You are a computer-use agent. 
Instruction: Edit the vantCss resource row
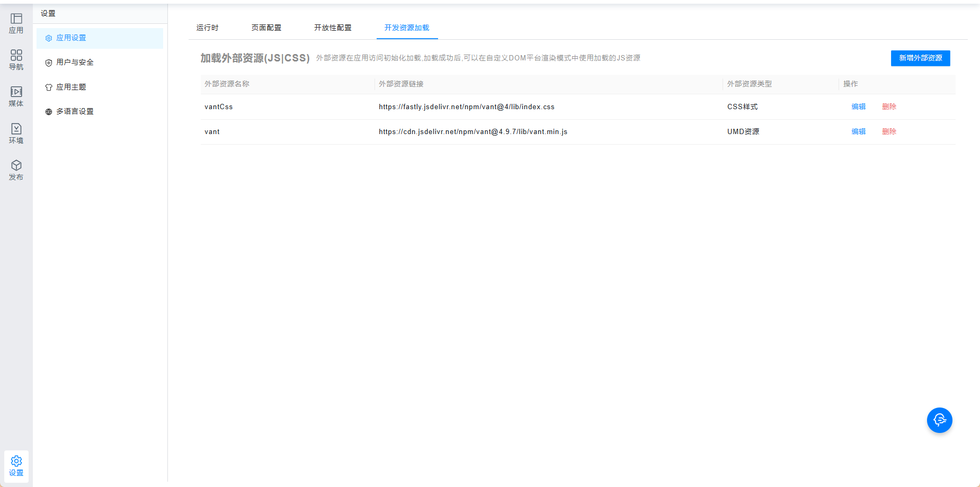[858, 107]
